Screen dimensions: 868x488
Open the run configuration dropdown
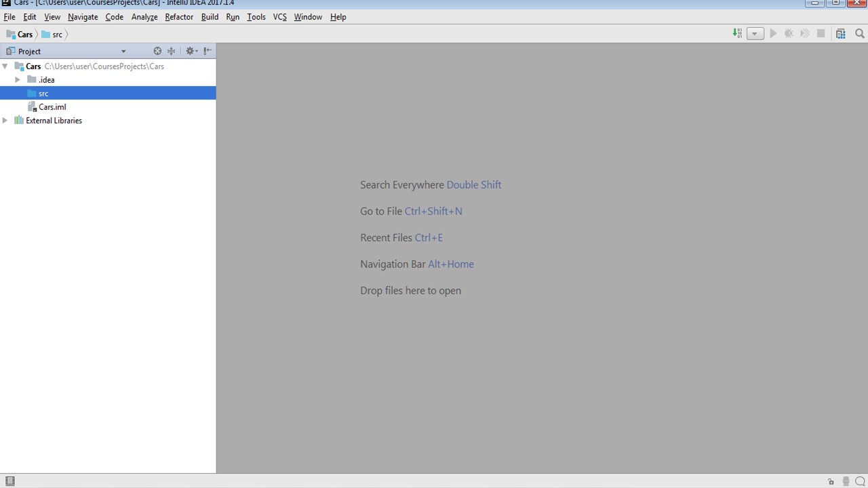pos(755,34)
